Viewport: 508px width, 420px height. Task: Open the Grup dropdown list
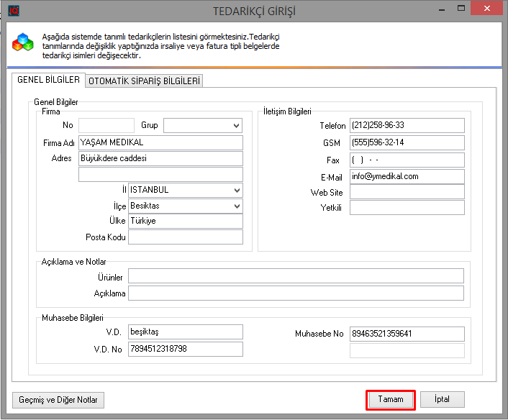(236, 126)
